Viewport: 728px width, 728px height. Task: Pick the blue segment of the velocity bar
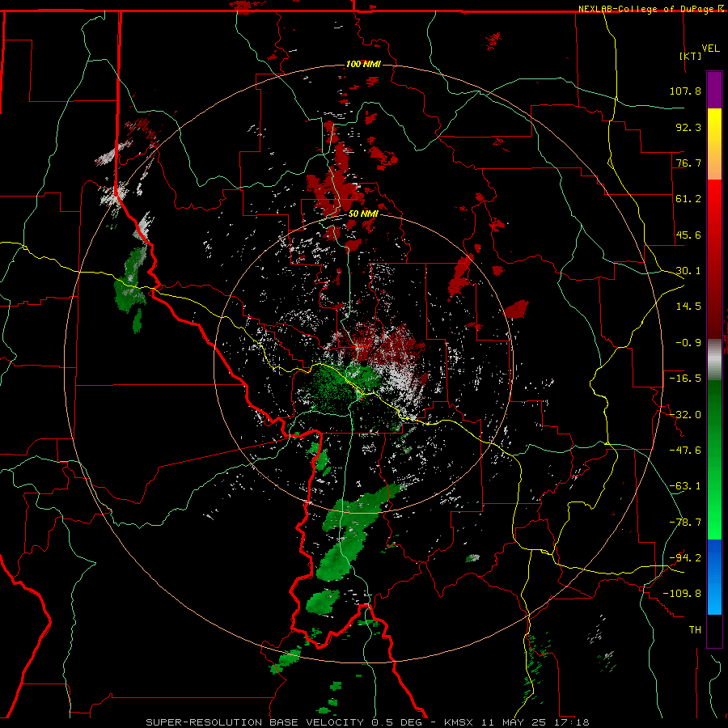pyautogui.click(x=714, y=577)
